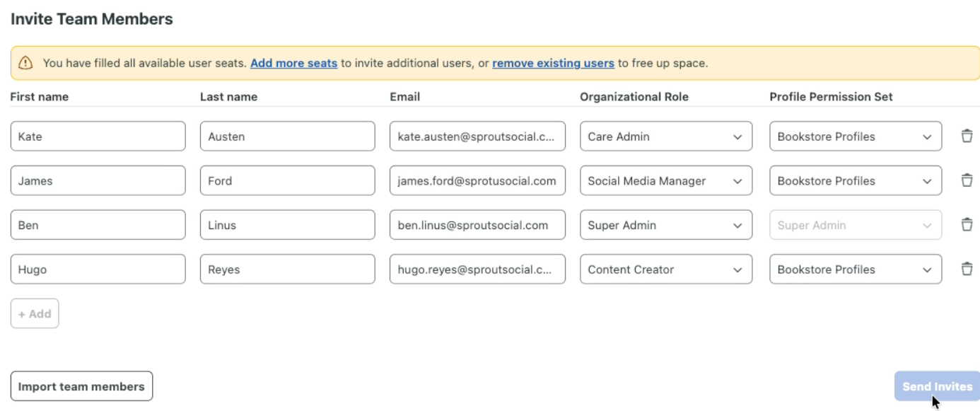This screenshot has height=411, width=980.
Task: Click the + Add row button
Action: [x=35, y=313]
